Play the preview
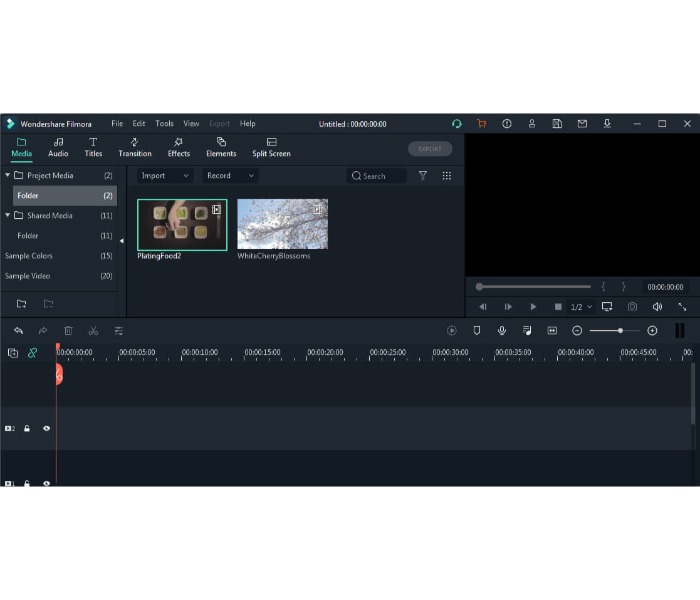700x600 pixels. (533, 307)
